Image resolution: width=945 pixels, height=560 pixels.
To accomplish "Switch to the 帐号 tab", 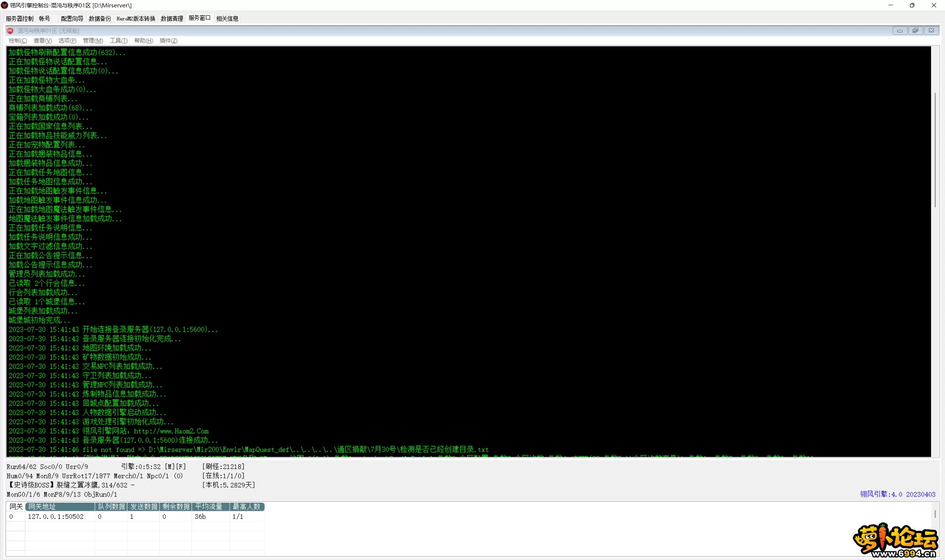I will [45, 18].
